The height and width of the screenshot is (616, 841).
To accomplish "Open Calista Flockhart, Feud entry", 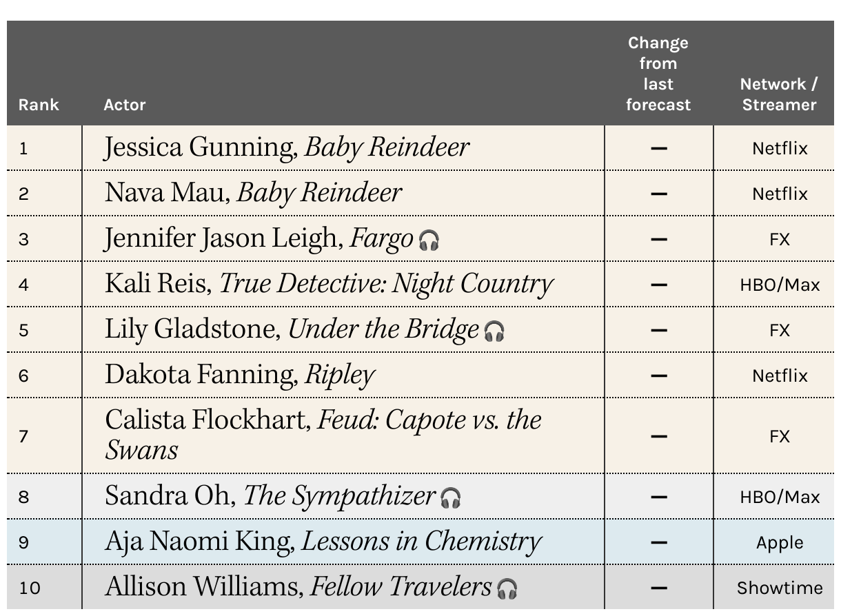I will pos(323,435).
